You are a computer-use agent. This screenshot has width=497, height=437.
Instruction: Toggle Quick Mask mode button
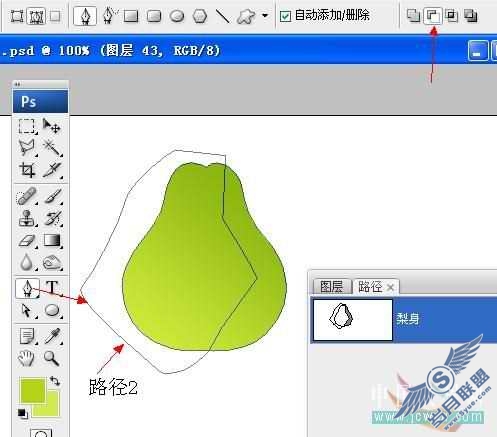(41, 433)
